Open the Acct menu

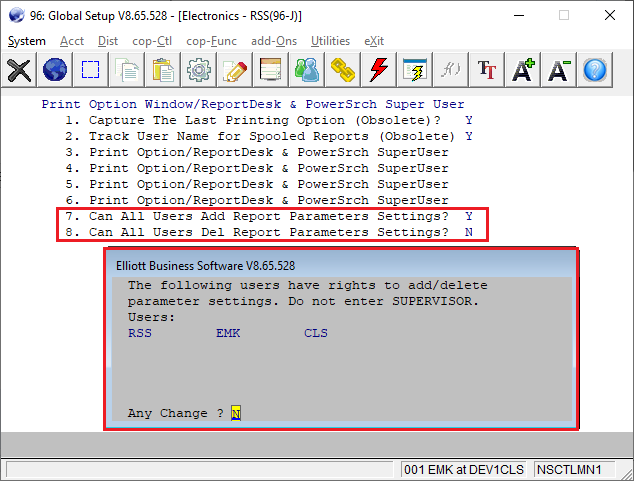[72, 41]
